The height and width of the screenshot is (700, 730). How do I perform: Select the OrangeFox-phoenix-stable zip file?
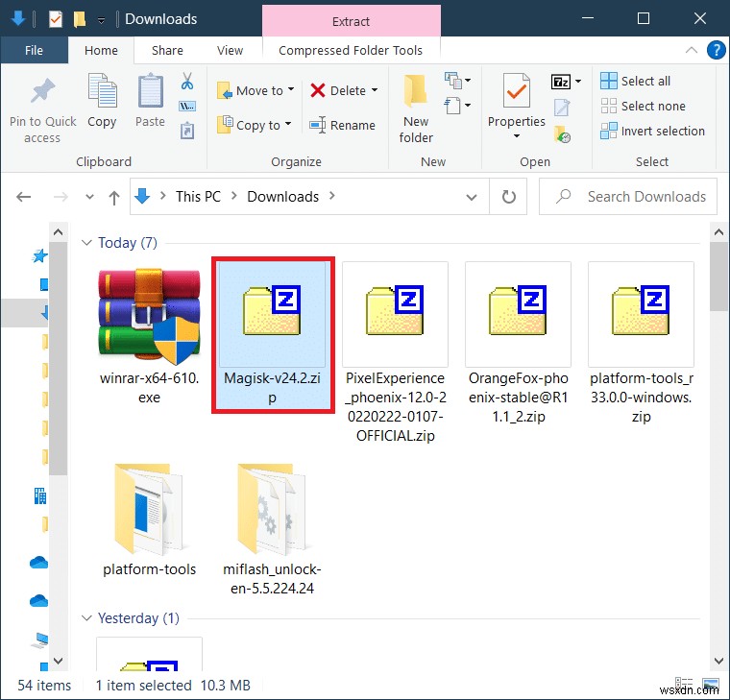coord(518,343)
